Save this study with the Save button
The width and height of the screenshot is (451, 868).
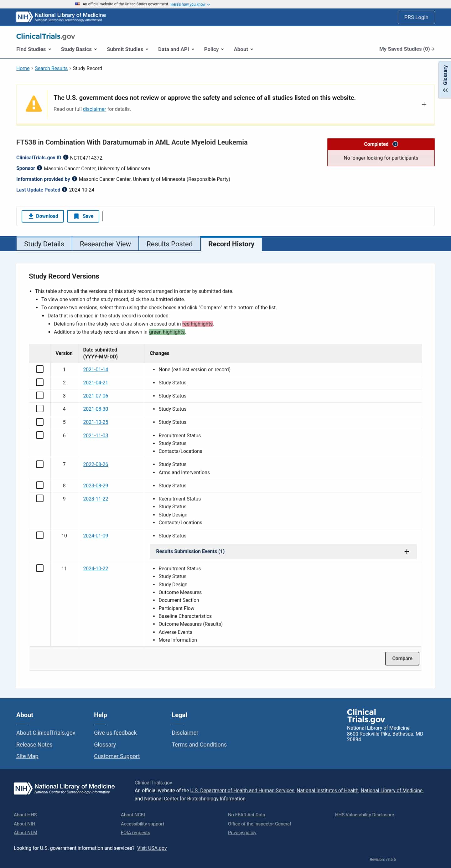[x=83, y=216]
